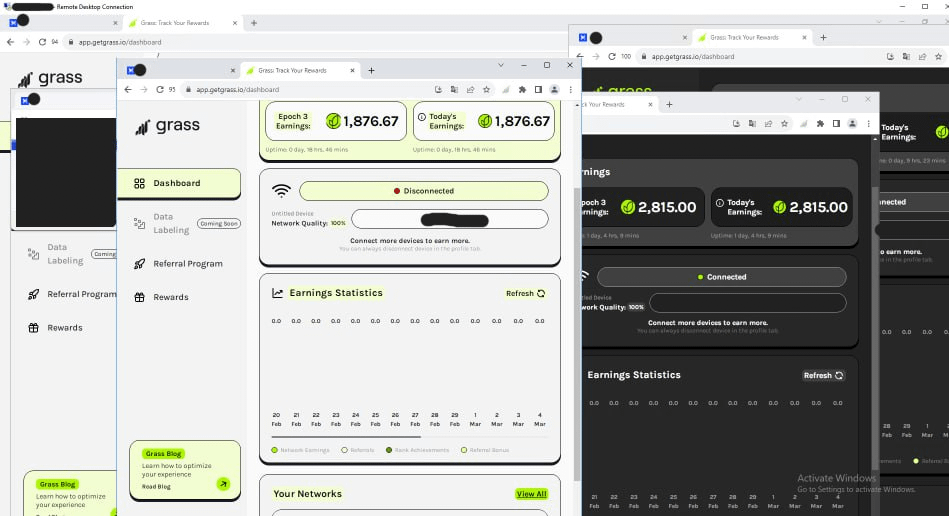The height and width of the screenshot is (516, 949).
Task: Bookmark the page with star icon in center window
Action: click(486, 90)
